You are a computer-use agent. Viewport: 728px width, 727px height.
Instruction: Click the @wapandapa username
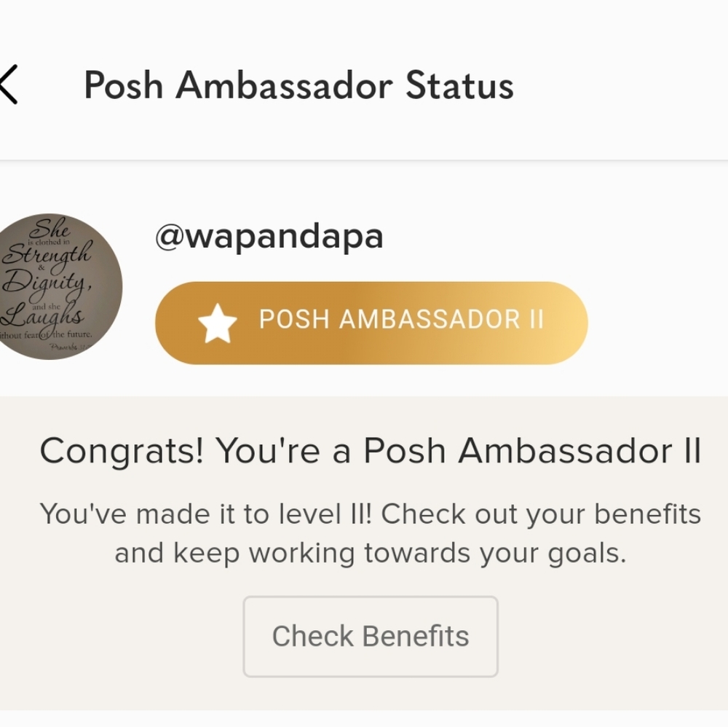[269, 237]
